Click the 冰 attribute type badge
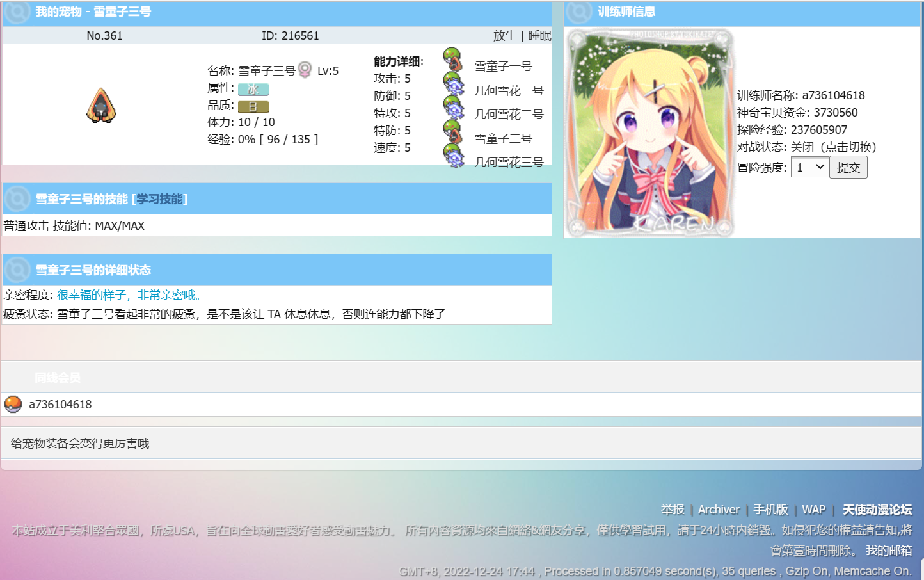 (253, 89)
